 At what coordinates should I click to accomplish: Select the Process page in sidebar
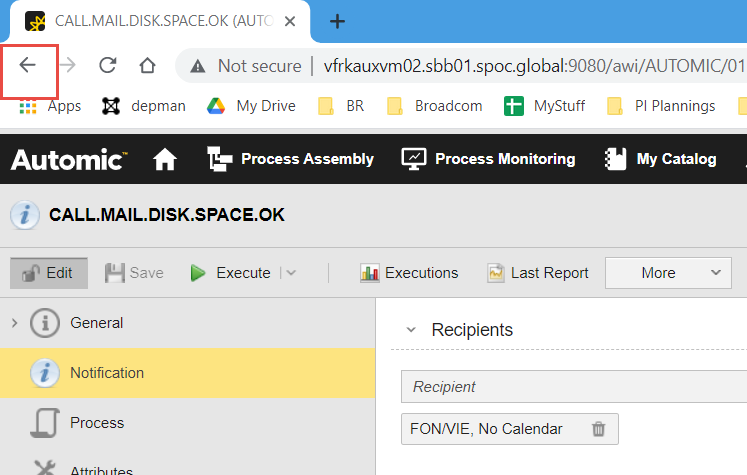click(x=96, y=423)
